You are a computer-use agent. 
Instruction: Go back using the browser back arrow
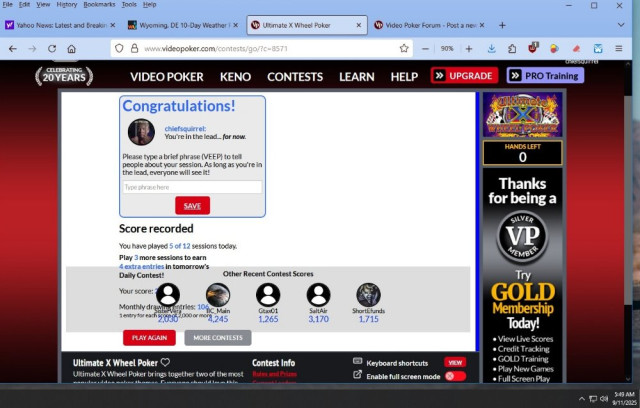click(13, 49)
